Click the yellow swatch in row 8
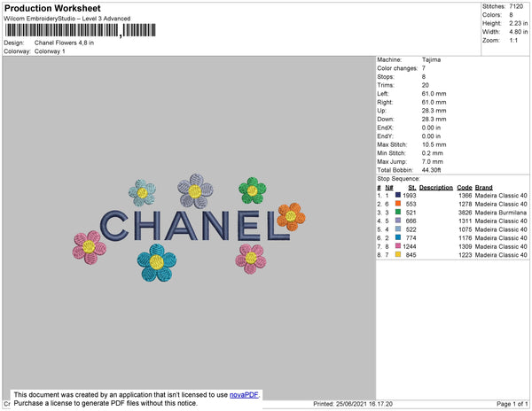 pos(398,254)
